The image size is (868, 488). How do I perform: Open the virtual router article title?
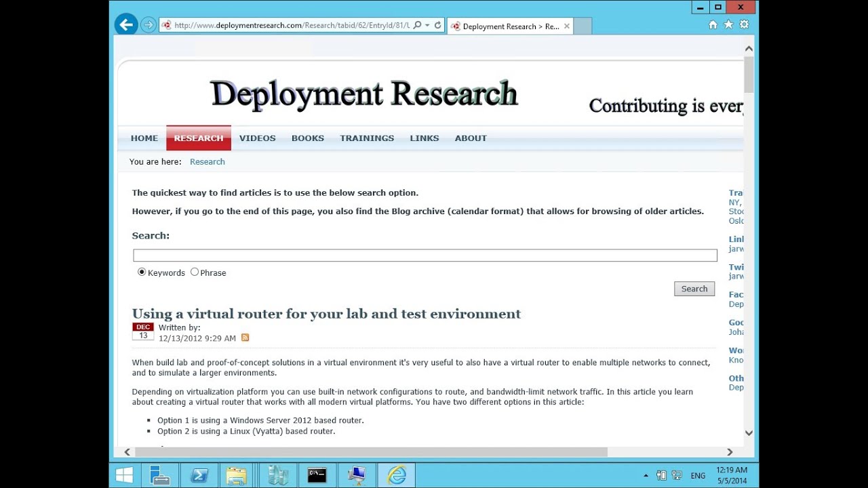tap(326, 314)
